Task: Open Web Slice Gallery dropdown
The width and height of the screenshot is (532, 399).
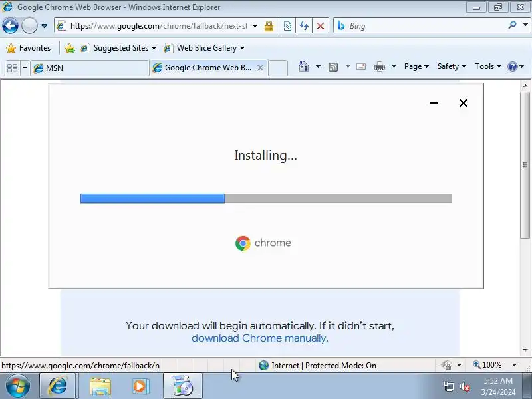Action: pos(204,48)
